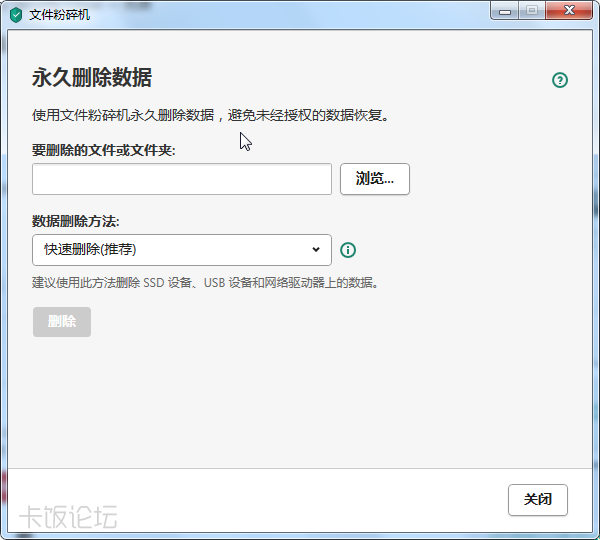600x540 pixels.
Task: Click the shield icon in the title bar
Action: [x=16, y=15]
